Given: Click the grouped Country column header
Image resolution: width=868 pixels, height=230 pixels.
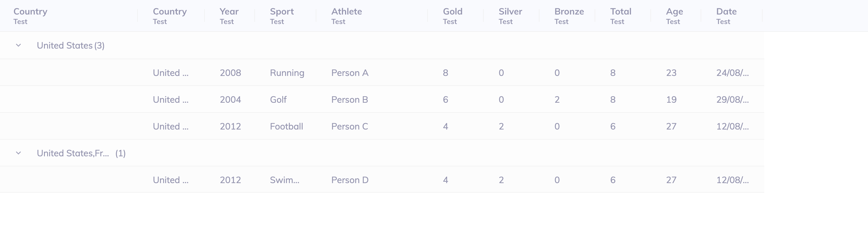Looking at the screenshot, I should [30, 11].
